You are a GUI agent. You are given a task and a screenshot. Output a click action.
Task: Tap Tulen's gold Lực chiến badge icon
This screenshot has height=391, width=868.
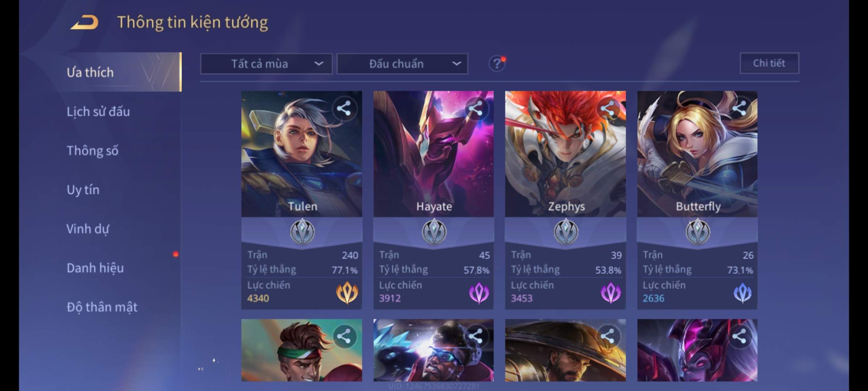(347, 293)
